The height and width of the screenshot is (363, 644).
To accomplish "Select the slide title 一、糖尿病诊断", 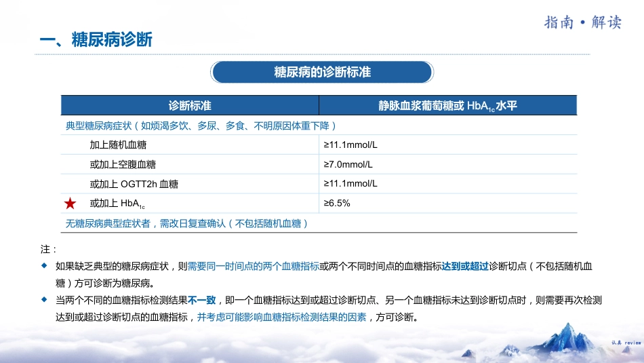I will [x=96, y=40].
